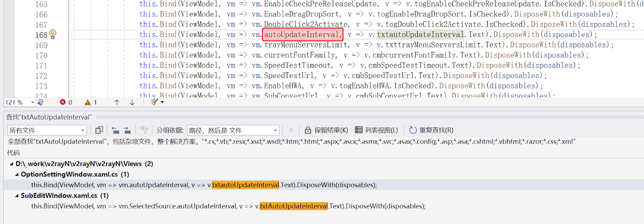Select the SubEditWindow.xaml.cs result tree node
Screen dimensions: 644x224
click(59, 196)
